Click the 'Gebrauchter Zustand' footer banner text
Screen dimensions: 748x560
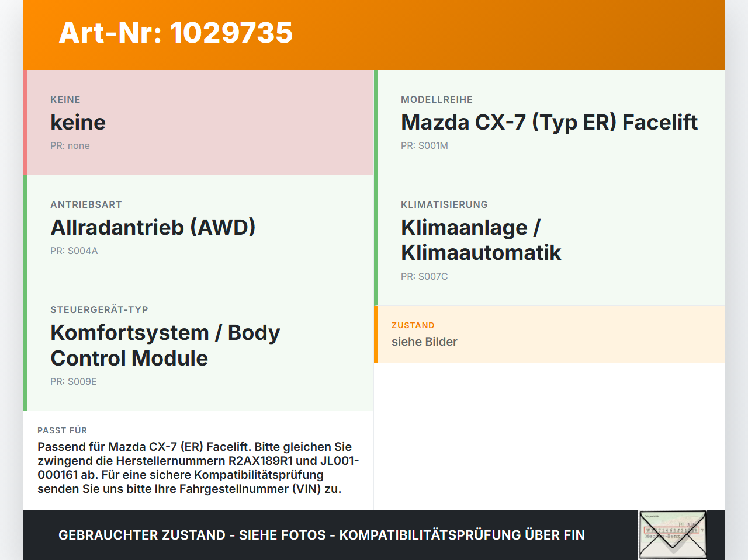(x=321, y=535)
